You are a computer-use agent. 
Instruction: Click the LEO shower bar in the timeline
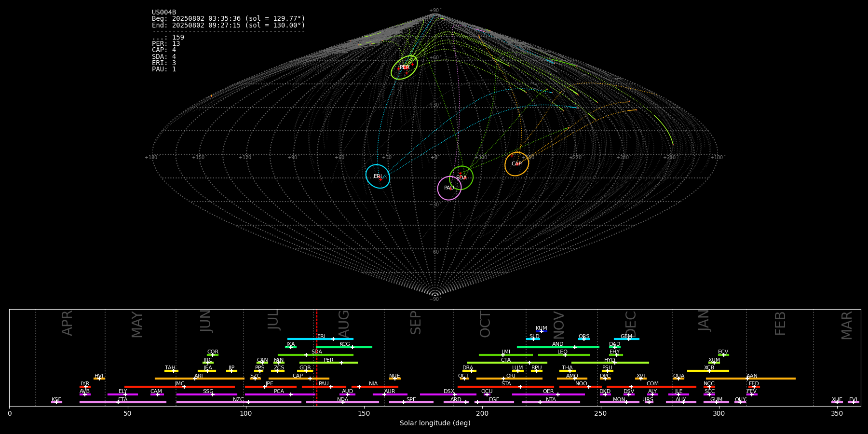pos(564,355)
